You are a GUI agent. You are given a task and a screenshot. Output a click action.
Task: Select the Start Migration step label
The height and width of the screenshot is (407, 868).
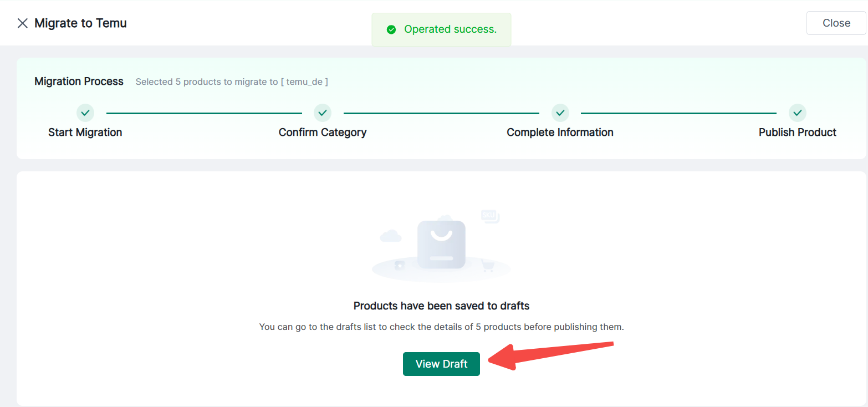point(85,133)
